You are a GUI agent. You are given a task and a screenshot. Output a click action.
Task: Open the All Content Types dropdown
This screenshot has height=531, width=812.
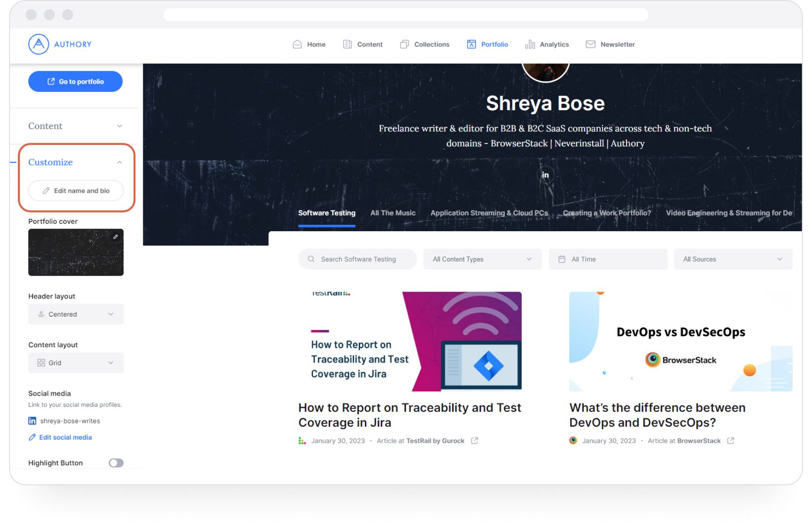click(482, 259)
